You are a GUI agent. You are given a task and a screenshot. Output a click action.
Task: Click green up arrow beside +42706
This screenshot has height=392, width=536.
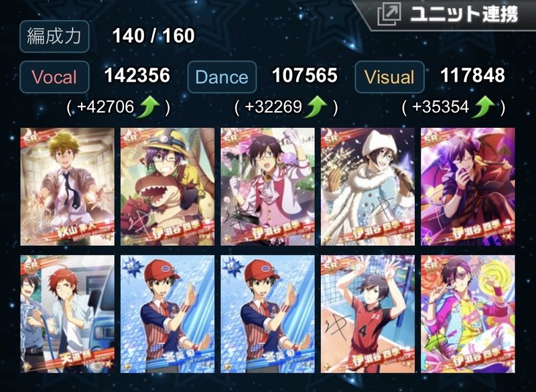pyautogui.click(x=148, y=107)
